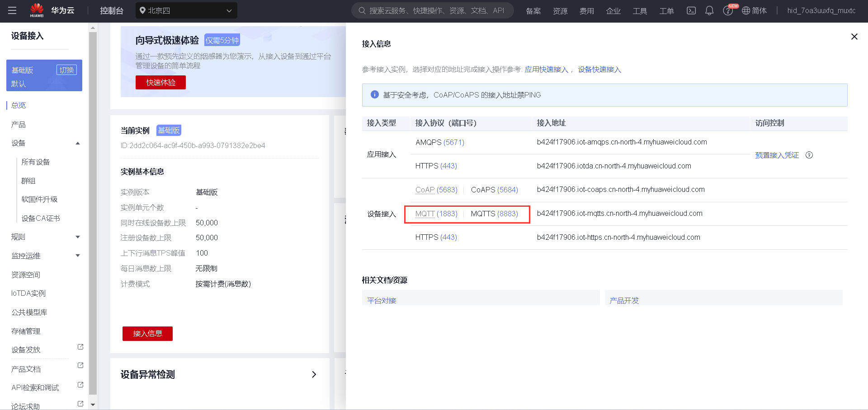Open the 资源 menu
The height and width of the screenshot is (410, 868).
click(560, 11)
